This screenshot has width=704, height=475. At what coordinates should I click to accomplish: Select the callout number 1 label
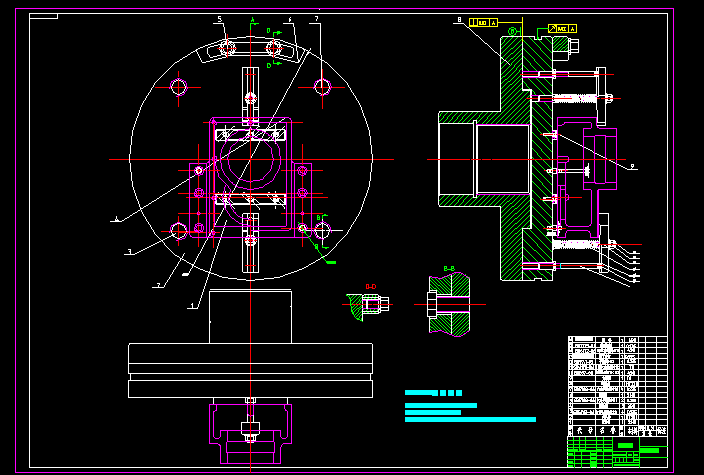193,306
